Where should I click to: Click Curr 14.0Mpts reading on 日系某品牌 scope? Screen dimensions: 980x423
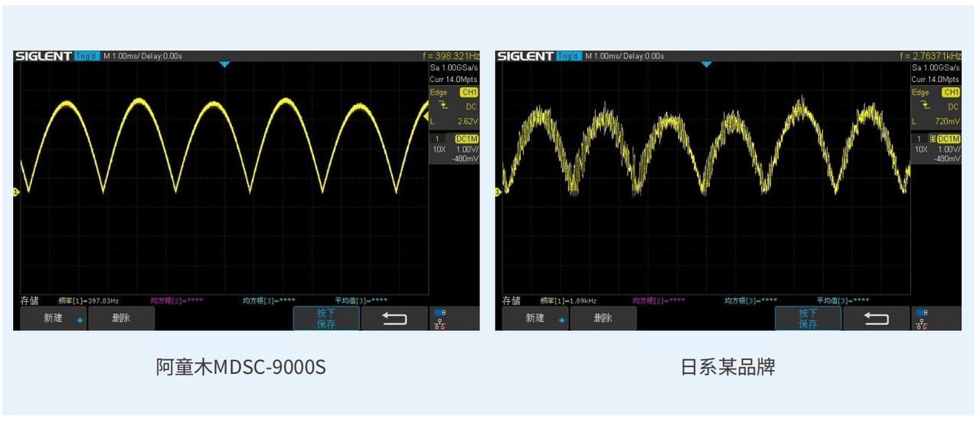(935, 80)
